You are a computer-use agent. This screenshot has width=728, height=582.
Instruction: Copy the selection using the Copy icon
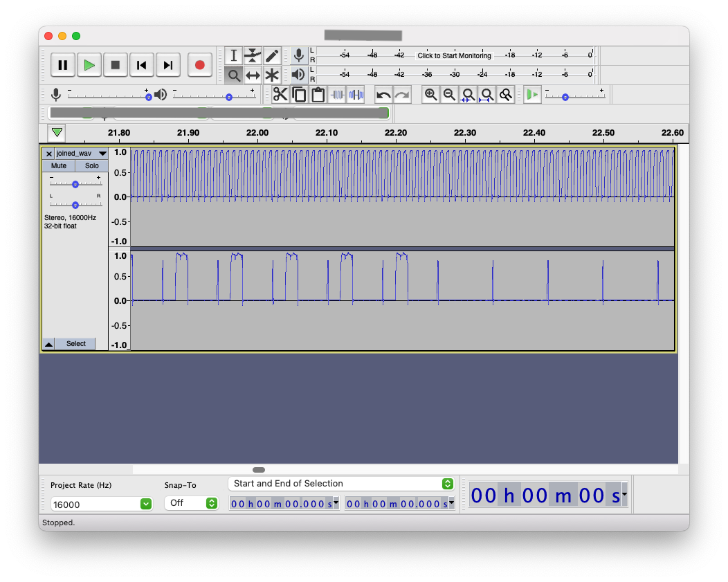coord(299,95)
